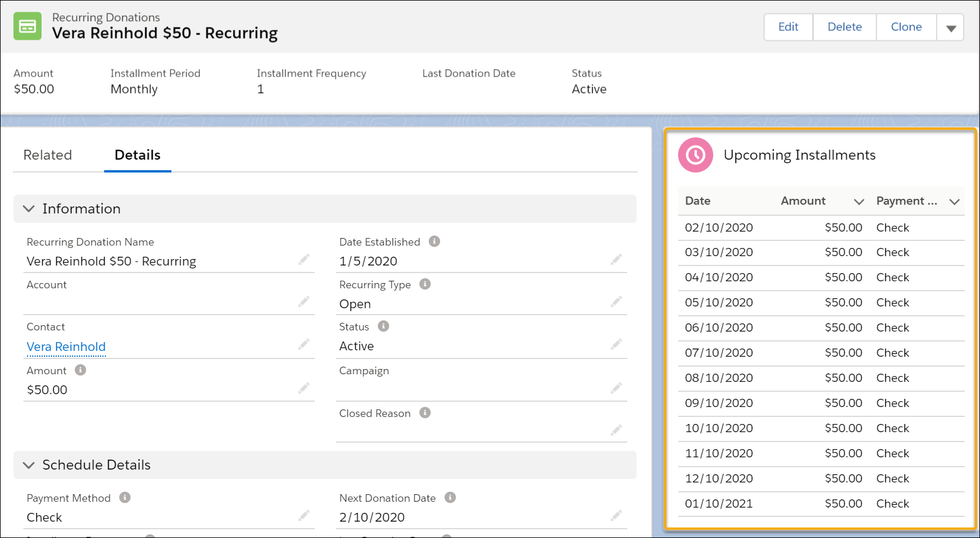Viewport: 980px width, 538px height.
Task: Select the Details tab
Action: [x=137, y=155]
